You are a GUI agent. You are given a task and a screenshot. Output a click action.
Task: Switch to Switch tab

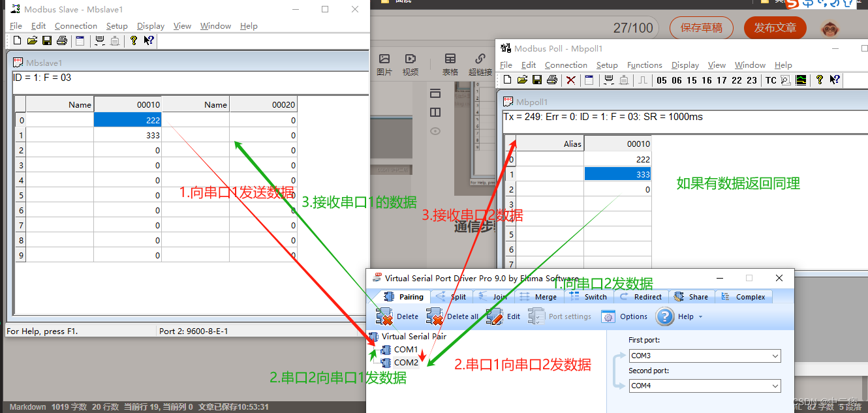tap(588, 297)
